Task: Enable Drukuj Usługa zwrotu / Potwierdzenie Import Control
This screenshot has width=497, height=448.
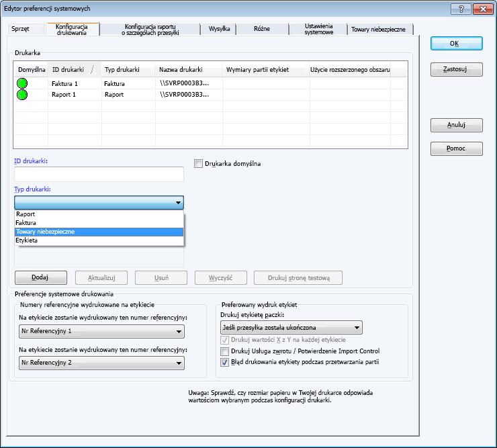Action: click(224, 351)
